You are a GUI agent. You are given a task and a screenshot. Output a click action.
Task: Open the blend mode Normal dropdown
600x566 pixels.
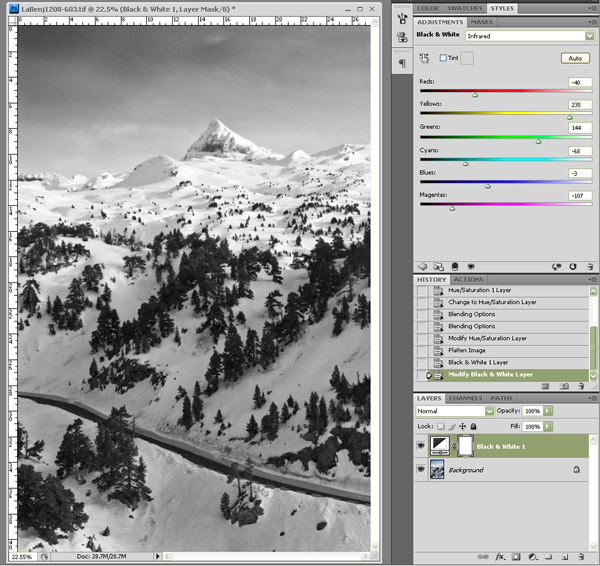coord(489,411)
